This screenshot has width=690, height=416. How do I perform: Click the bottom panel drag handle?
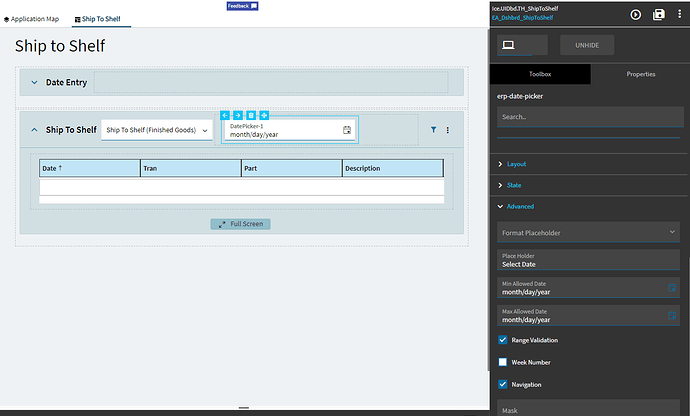pyautogui.click(x=244, y=408)
